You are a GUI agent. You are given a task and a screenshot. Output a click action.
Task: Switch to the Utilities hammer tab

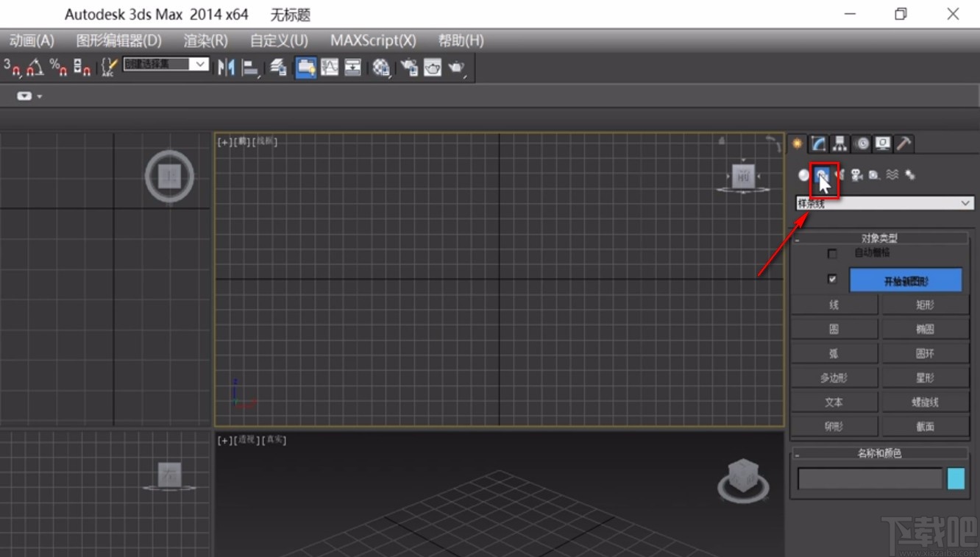click(x=904, y=143)
